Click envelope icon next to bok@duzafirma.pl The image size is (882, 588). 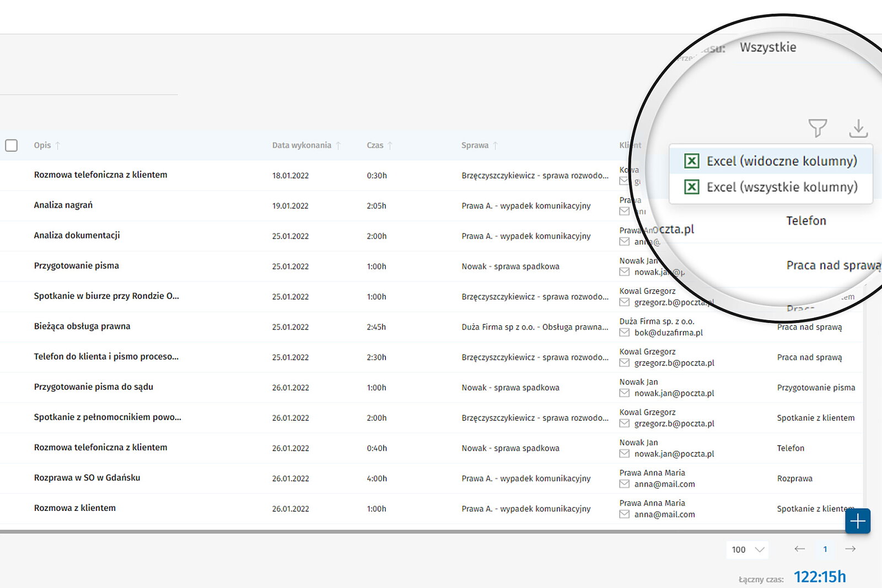point(624,332)
